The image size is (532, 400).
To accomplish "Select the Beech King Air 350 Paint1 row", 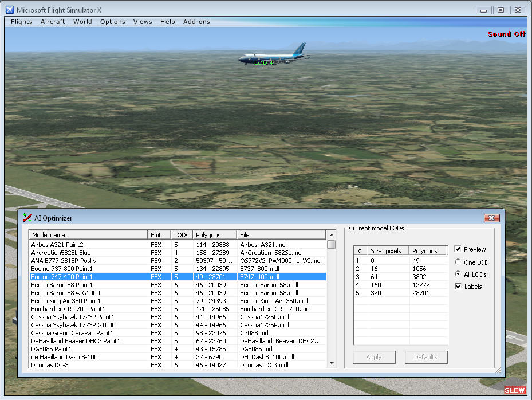I will [178, 301].
